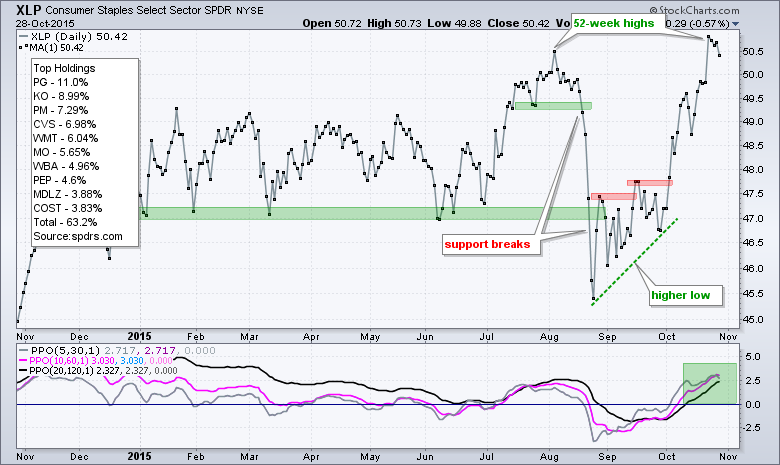Click the PPO(5,30,1) indicator legend
Screen dimensions: 780x465
coord(117,351)
